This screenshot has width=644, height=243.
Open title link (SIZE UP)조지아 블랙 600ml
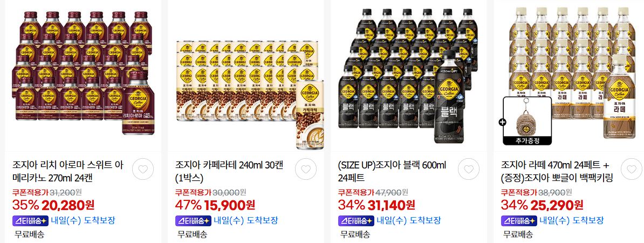pos(392,172)
